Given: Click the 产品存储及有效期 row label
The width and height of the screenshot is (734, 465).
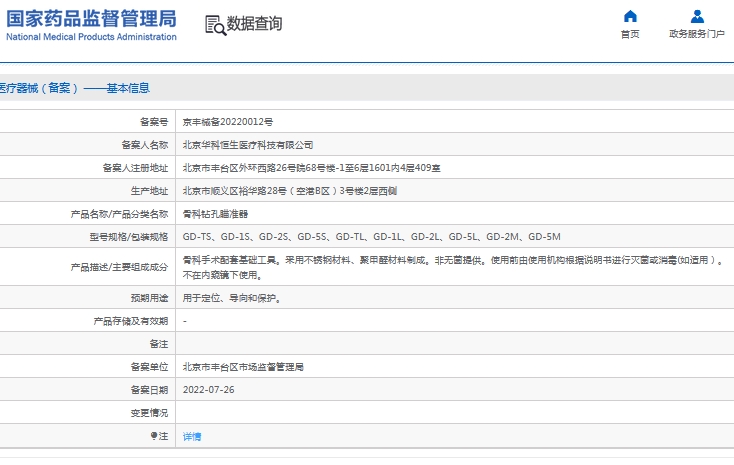Looking at the screenshot, I should [x=131, y=321].
